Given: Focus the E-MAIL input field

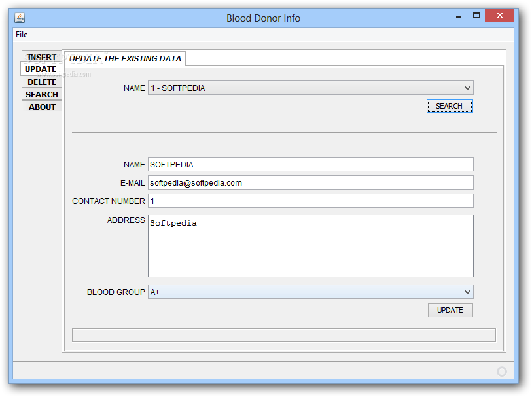Looking at the screenshot, I should [x=310, y=182].
